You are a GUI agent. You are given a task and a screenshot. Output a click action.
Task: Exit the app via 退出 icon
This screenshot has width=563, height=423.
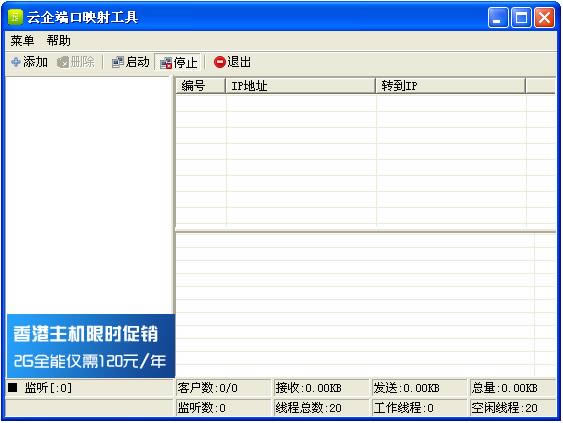[x=219, y=62]
